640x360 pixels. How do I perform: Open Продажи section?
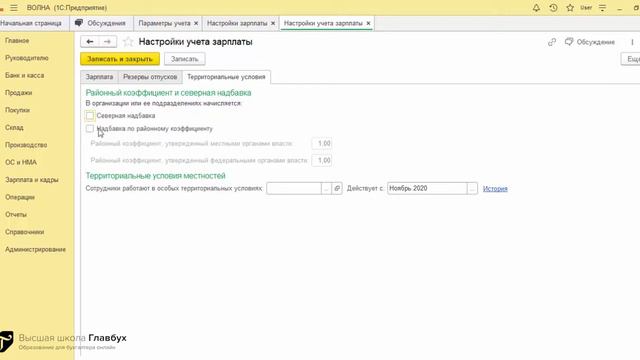pyautogui.click(x=19, y=93)
